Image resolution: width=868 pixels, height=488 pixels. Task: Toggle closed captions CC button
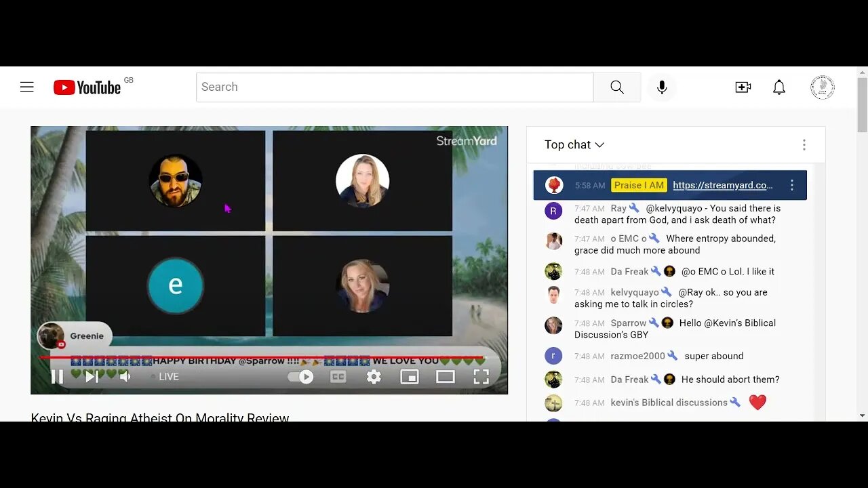pyautogui.click(x=338, y=377)
